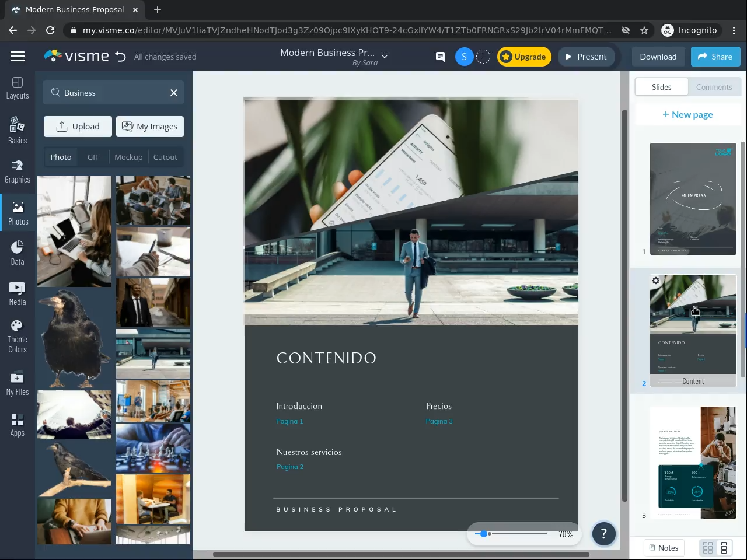Open browser menu with three dots
This screenshot has height=560, width=747.
(x=735, y=30)
